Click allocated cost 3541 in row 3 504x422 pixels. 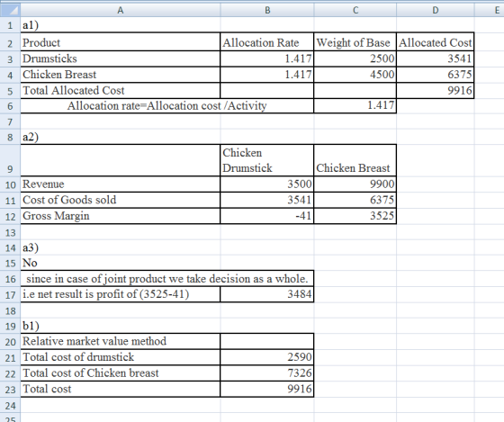pyautogui.click(x=436, y=58)
